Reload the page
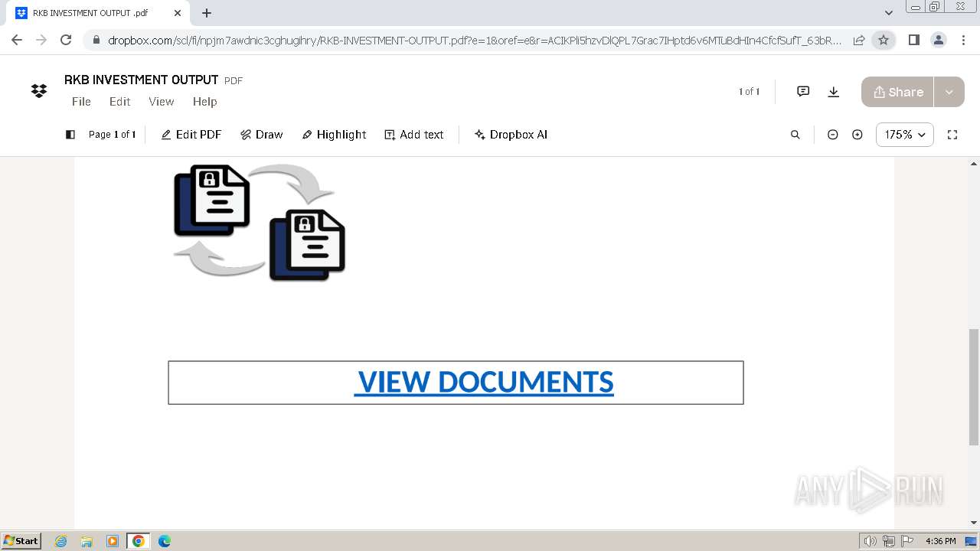980x551 pixels. [66, 40]
